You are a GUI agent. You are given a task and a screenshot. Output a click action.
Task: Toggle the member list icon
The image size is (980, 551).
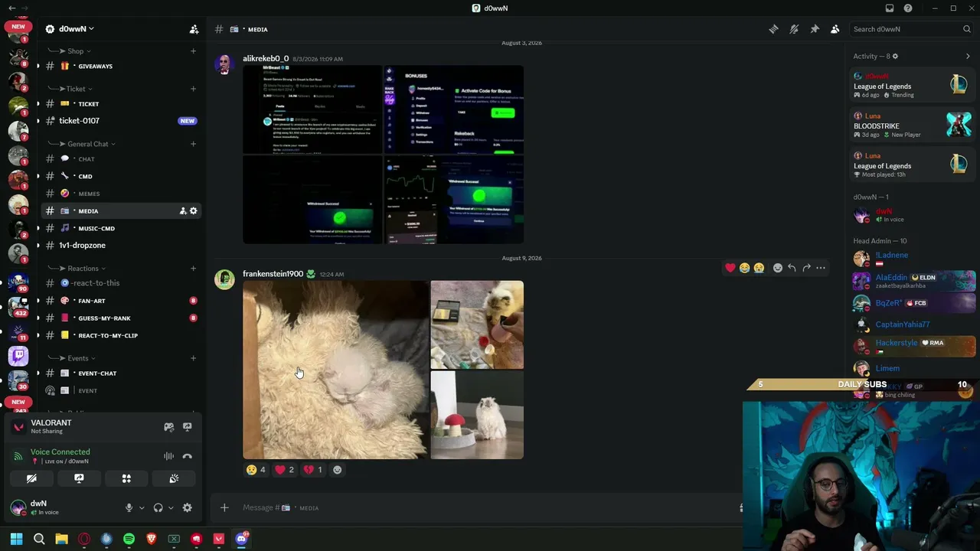tap(835, 29)
